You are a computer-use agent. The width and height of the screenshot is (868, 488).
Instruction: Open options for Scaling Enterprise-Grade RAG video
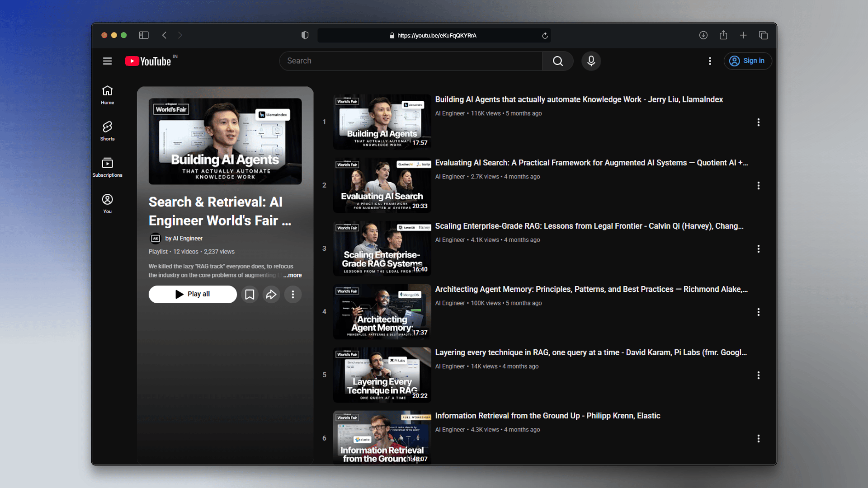[x=759, y=249]
